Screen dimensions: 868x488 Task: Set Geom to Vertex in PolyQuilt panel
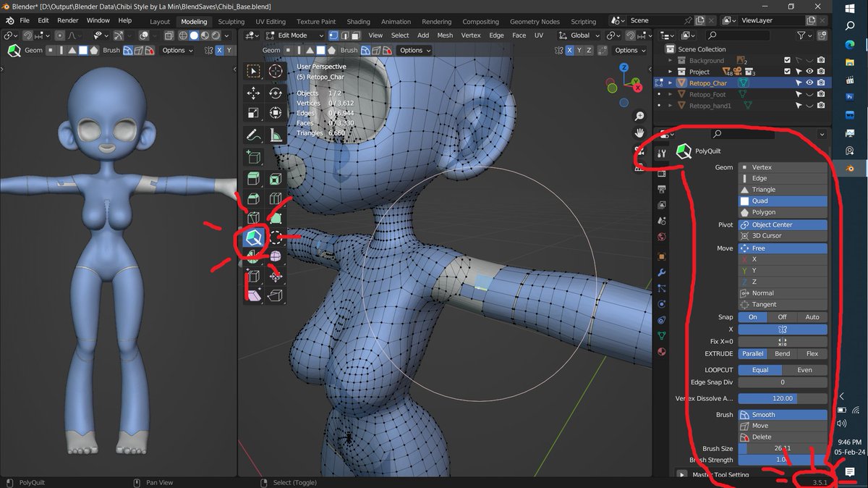click(x=783, y=167)
